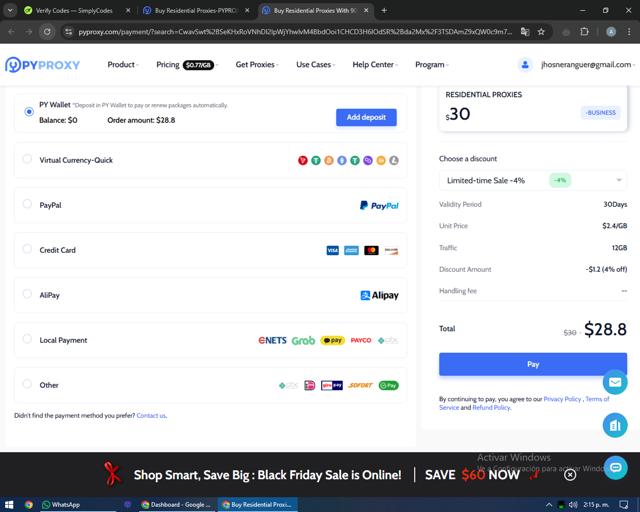The height and width of the screenshot is (512, 640).
Task: Expand the Pricing menu
Action: (187, 65)
